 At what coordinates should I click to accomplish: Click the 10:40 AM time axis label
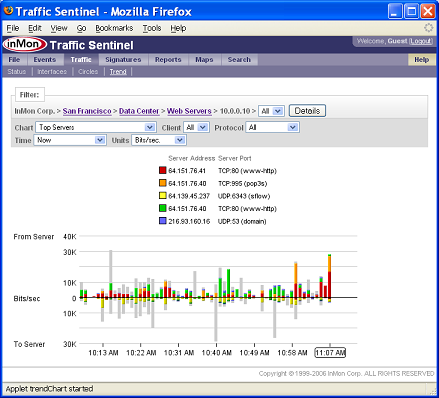(x=217, y=353)
